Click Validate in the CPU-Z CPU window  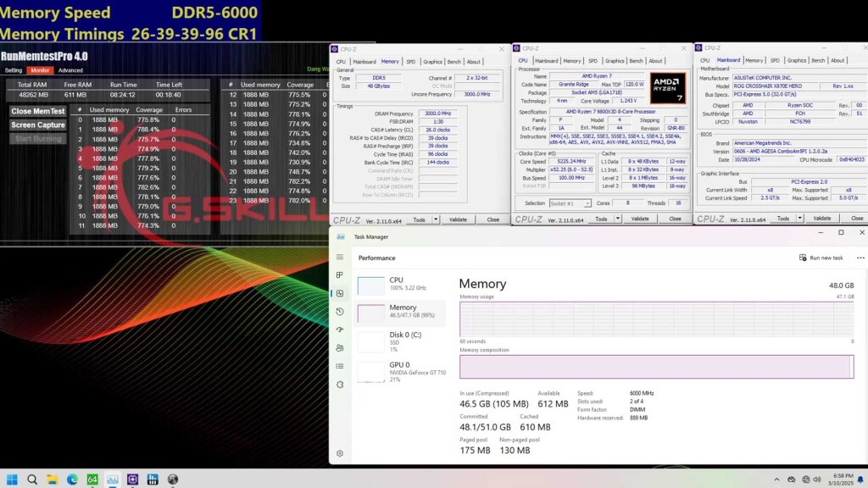(640, 219)
